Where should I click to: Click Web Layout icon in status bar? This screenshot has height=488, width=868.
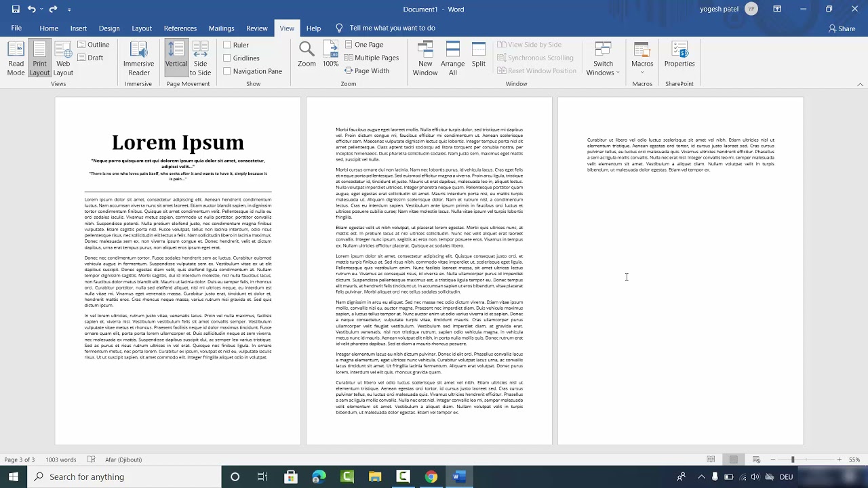[756, 460]
